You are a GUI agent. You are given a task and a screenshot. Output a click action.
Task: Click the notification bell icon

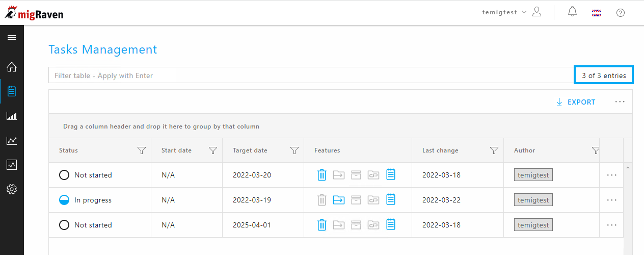(x=573, y=12)
